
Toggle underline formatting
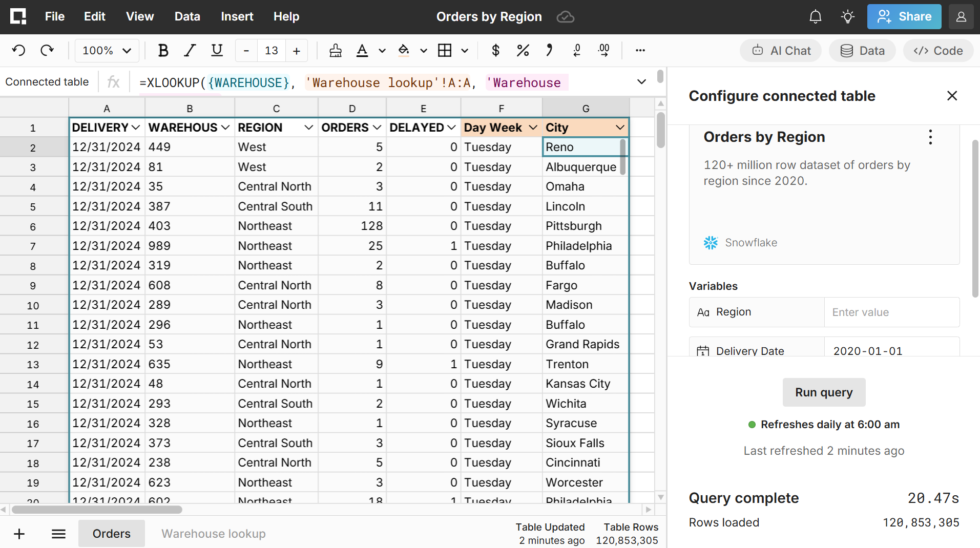(x=217, y=50)
